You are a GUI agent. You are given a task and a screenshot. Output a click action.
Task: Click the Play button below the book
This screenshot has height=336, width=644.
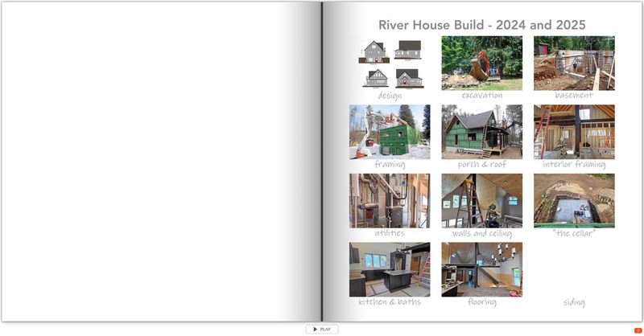tap(321, 329)
